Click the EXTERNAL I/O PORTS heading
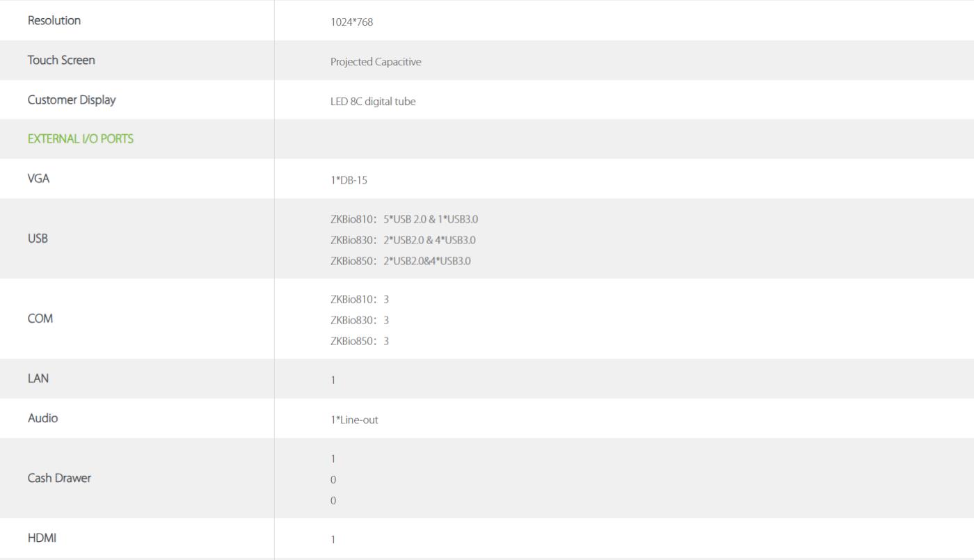 point(81,139)
